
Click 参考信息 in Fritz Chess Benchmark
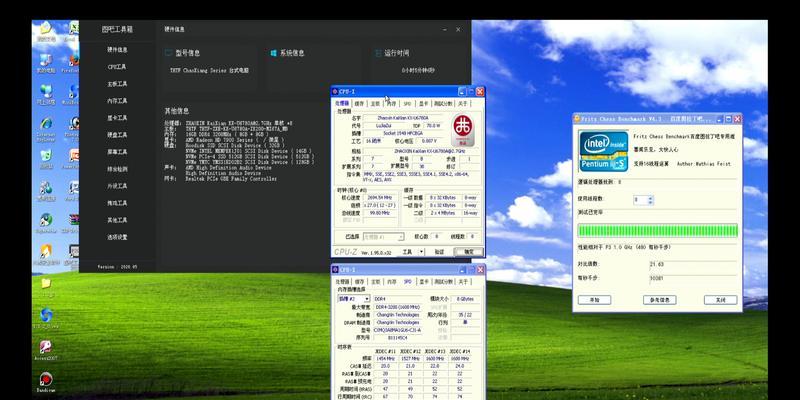660,300
